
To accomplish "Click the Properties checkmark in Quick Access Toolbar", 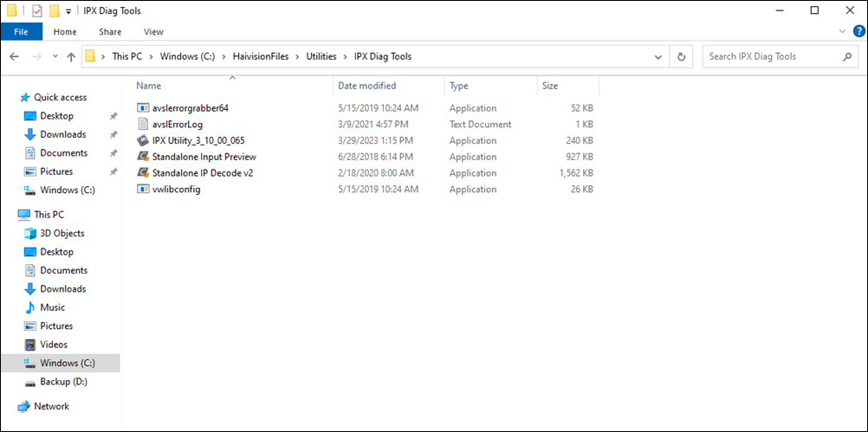I will pyautogui.click(x=36, y=11).
